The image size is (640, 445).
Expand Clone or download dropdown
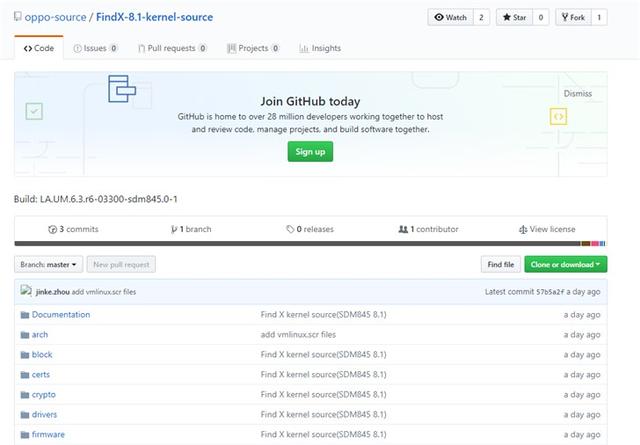pyautogui.click(x=566, y=264)
